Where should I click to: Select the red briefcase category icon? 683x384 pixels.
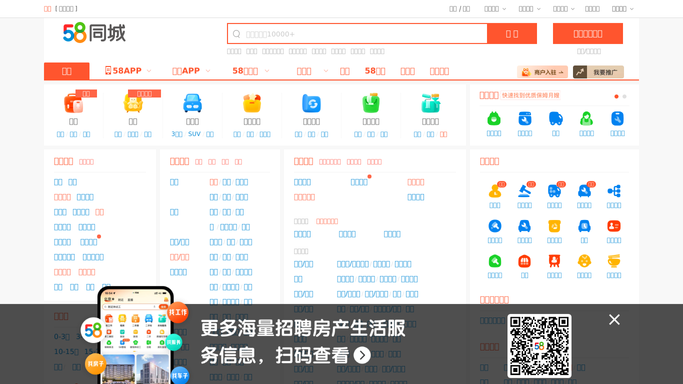coord(74,104)
